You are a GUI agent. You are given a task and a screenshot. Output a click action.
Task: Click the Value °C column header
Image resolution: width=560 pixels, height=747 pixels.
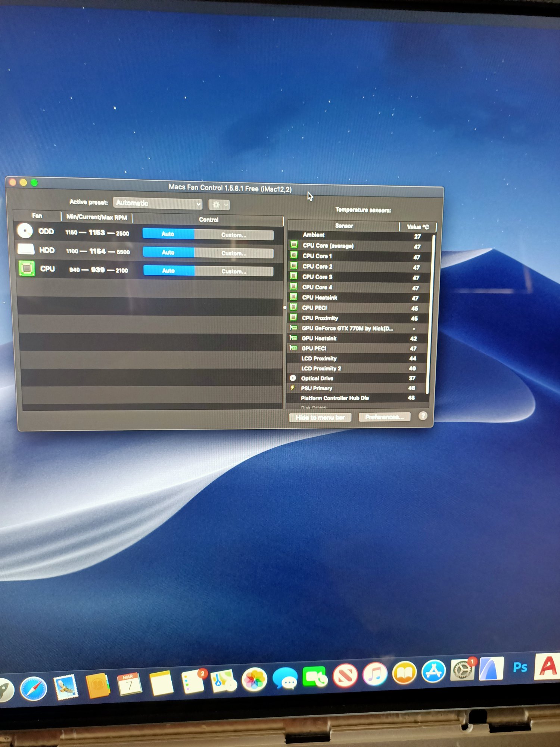418,227
